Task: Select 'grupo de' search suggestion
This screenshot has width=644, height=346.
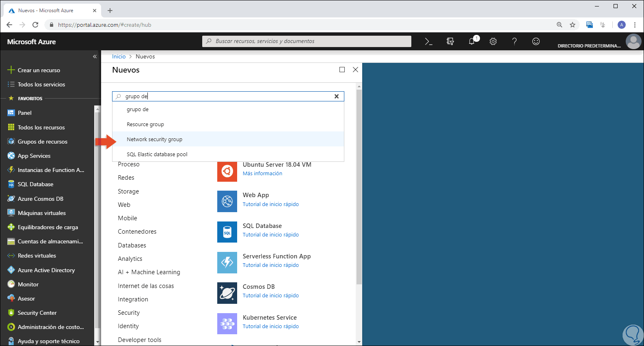Action: point(228,109)
